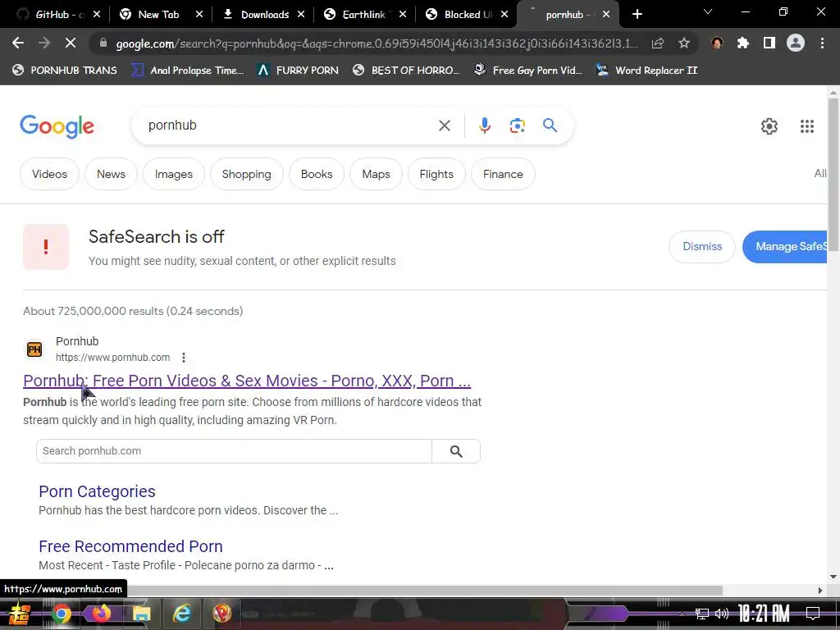This screenshot has width=840, height=630.
Task: Filter results by Flights
Action: coord(436,174)
